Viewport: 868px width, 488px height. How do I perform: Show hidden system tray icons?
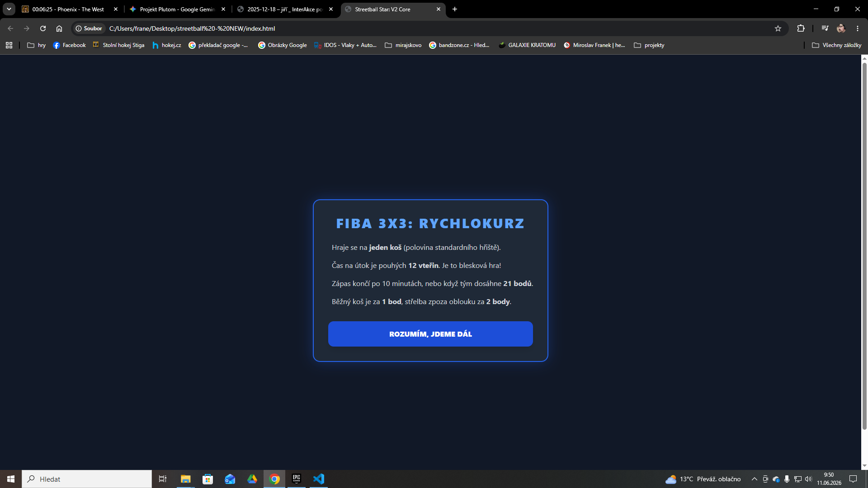click(754, 479)
